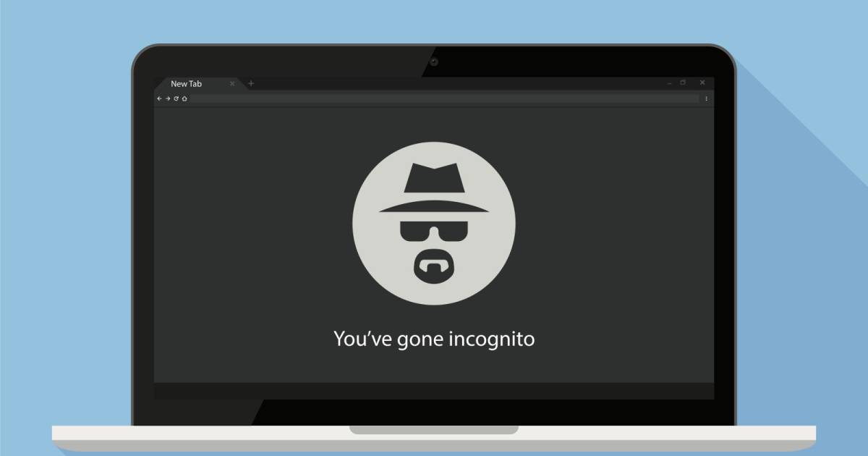Click the "You've gone incognito" text
Image resolution: width=868 pixels, height=456 pixels.
click(434, 339)
